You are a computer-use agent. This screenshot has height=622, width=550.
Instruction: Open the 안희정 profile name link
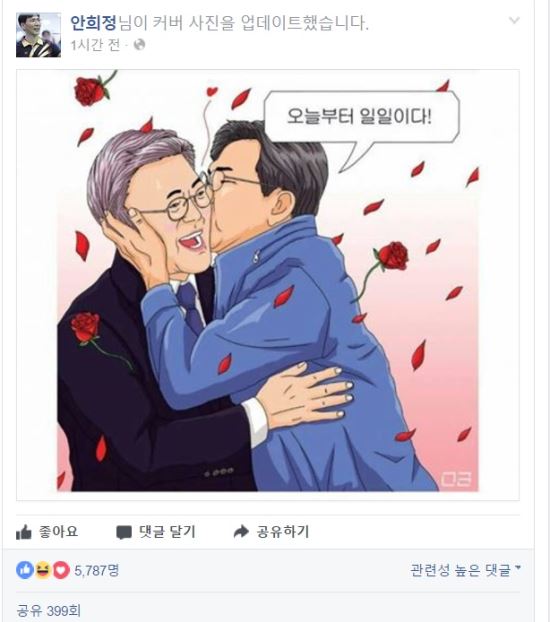[x=94, y=23]
